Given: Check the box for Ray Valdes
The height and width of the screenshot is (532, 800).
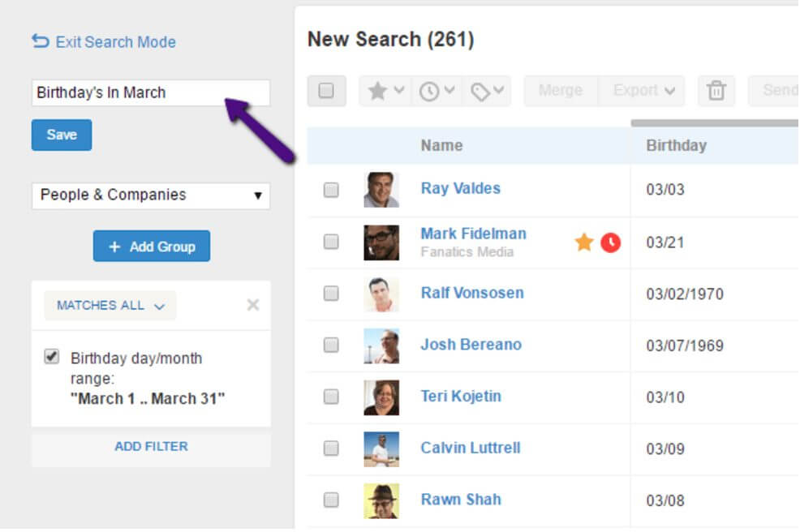Looking at the screenshot, I should pos(331,190).
